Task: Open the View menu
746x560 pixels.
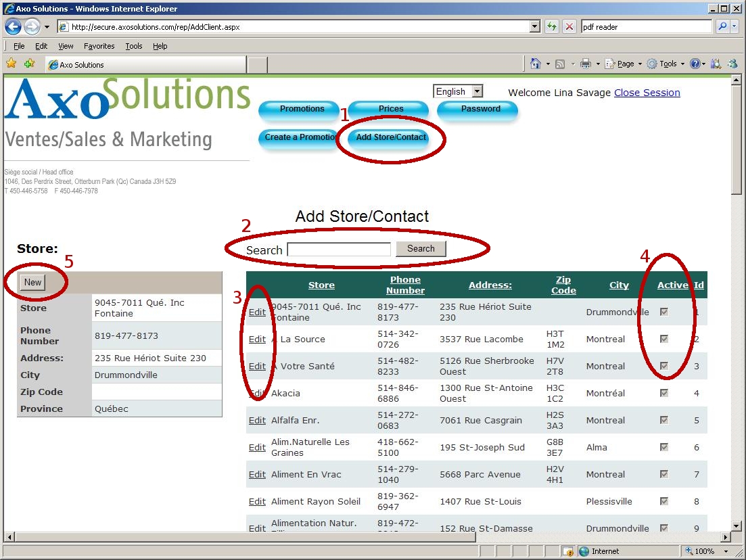Action: pos(66,46)
